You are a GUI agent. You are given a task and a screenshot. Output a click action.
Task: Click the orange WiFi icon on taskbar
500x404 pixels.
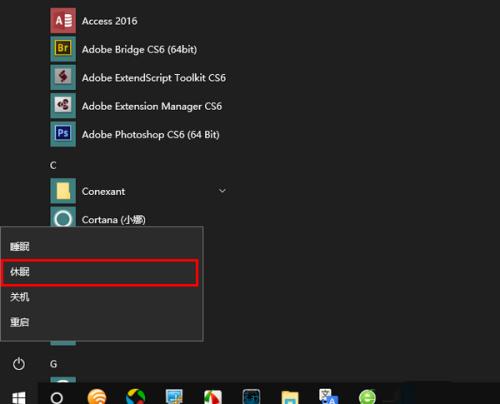[97, 397]
